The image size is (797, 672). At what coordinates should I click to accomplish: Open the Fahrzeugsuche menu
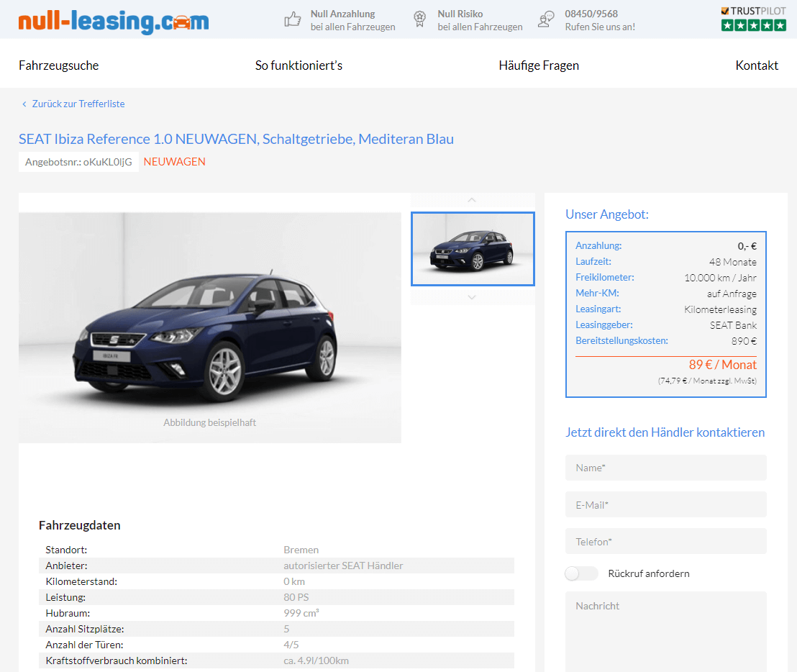pos(58,65)
